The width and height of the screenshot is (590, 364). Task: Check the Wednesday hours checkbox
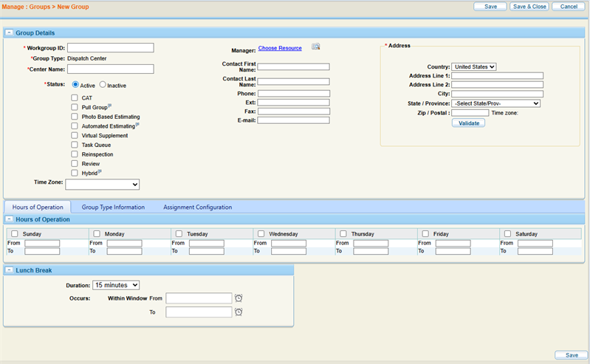(261, 234)
